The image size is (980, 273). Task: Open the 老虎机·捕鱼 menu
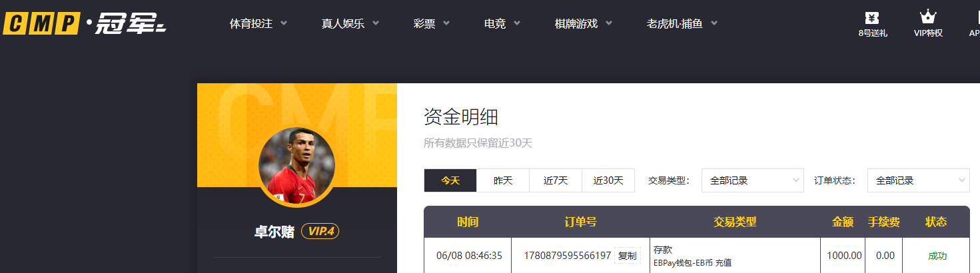click(x=674, y=24)
